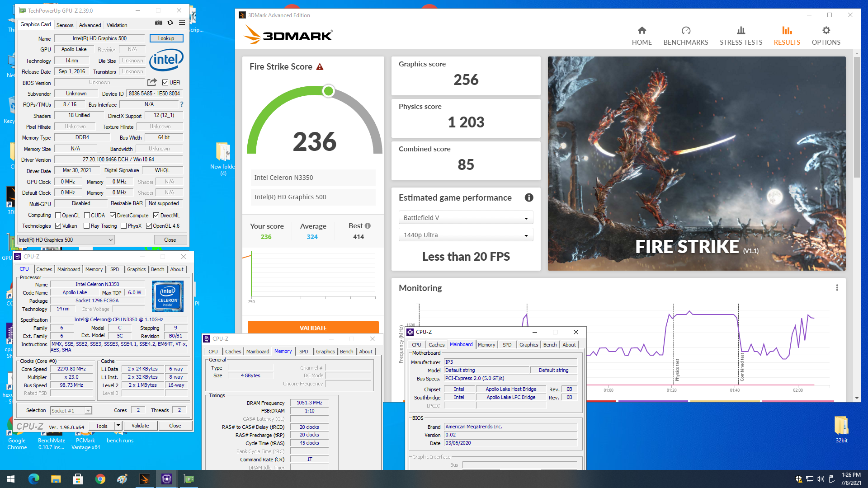Open the 32bit folder on the desktop
The width and height of the screenshot is (868, 488).
(841, 429)
